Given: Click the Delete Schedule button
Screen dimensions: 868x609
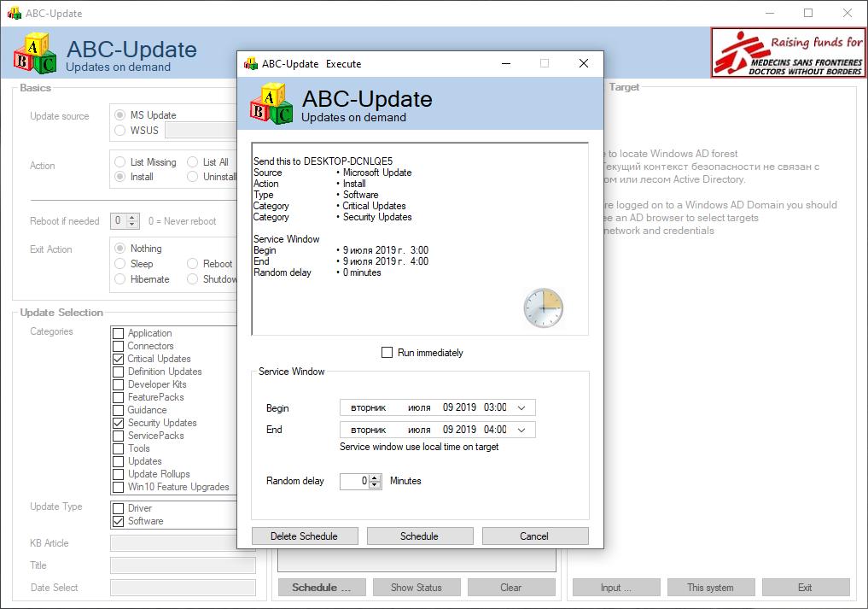Looking at the screenshot, I should pos(305,536).
